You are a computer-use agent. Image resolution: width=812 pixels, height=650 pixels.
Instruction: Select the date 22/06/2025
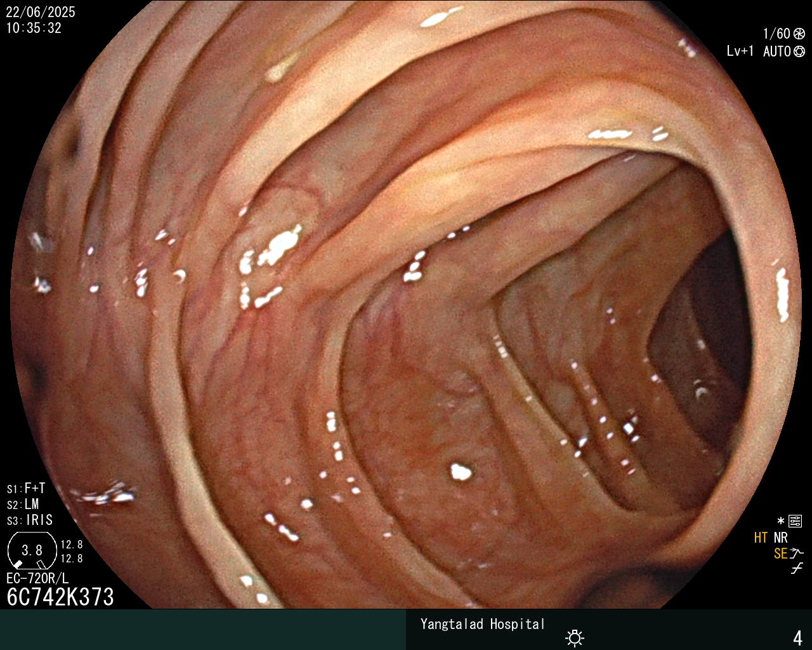click(41, 12)
